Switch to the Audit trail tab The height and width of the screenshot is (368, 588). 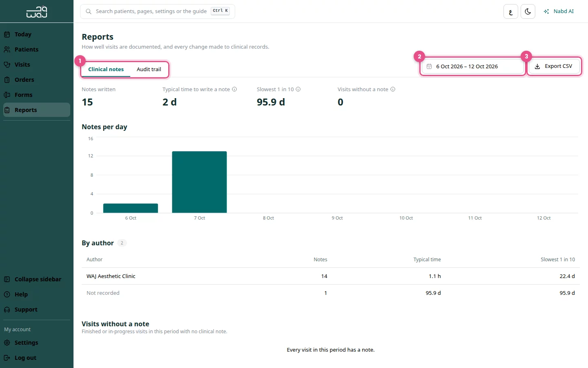click(149, 70)
